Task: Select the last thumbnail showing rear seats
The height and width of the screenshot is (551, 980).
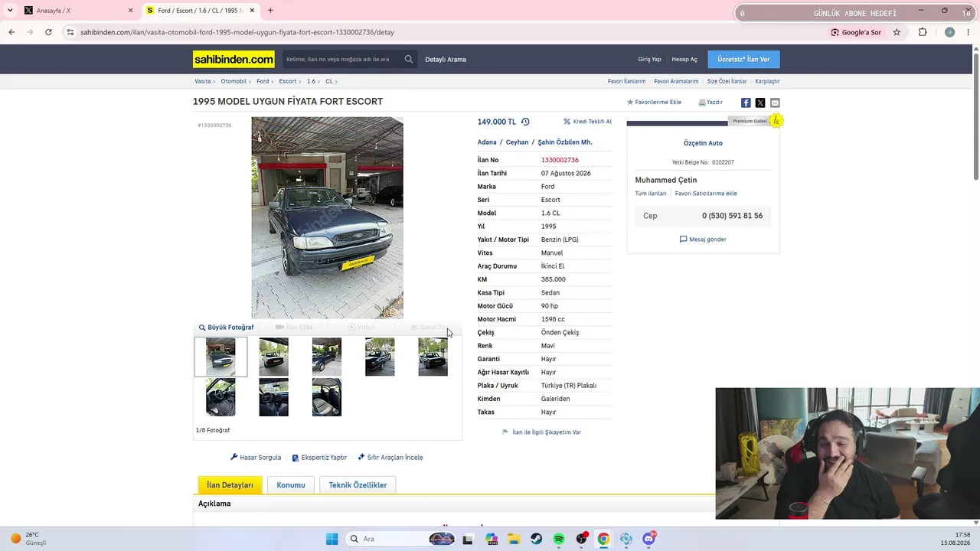Action: (x=326, y=397)
